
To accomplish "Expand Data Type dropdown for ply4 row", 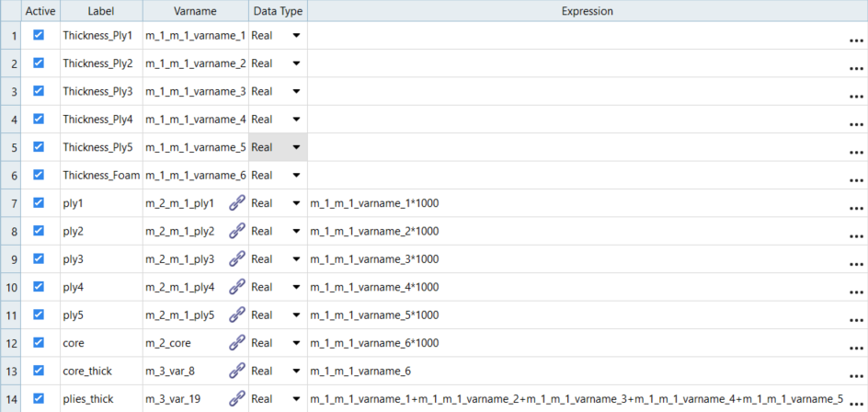I will pyautogui.click(x=296, y=288).
